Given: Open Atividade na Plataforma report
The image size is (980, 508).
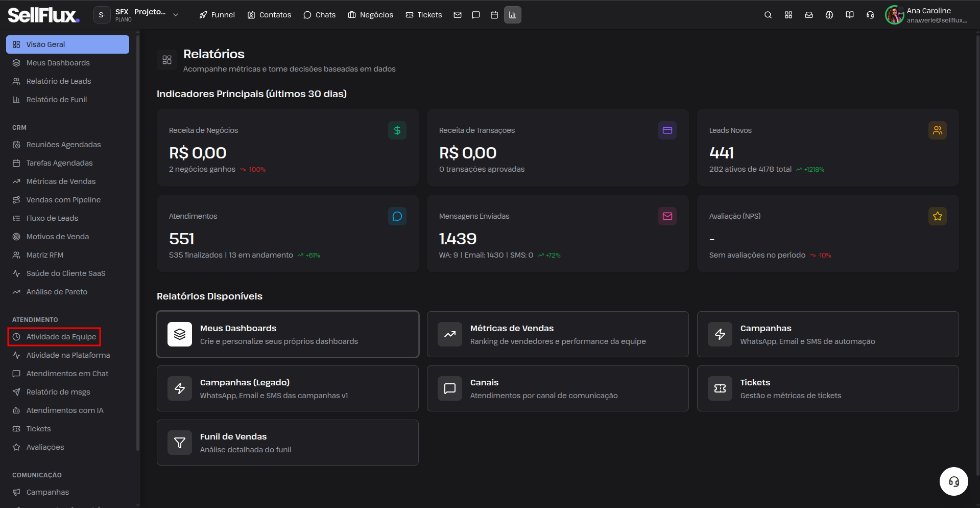Looking at the screenshot, I should click(x=67, y=355).
